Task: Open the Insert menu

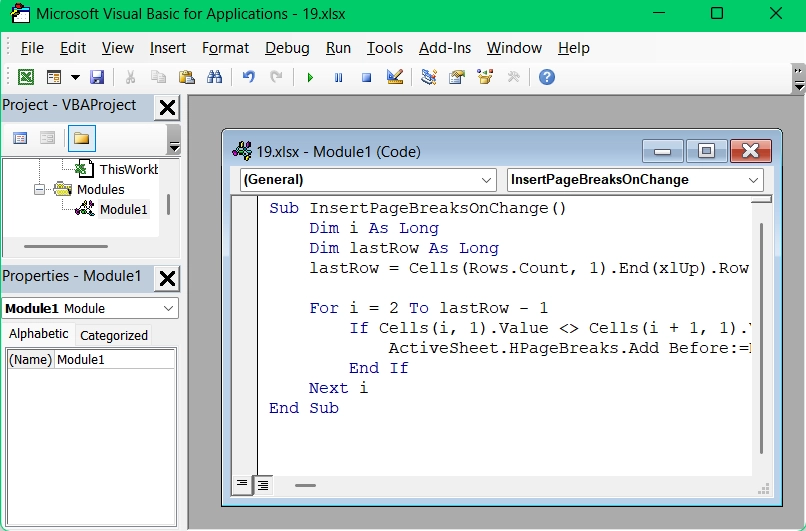Action: click(168, 48)
